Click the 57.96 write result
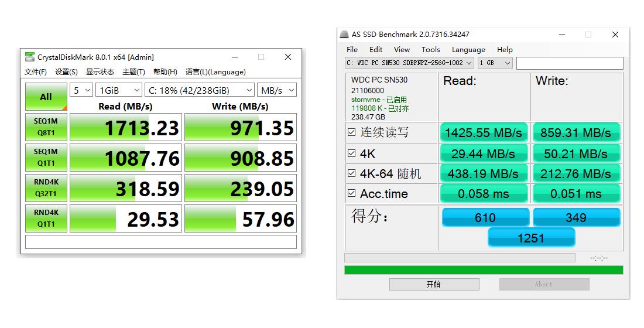Viewport: 644px width, 328px height. pyautogui.click(x=240, y=218)
